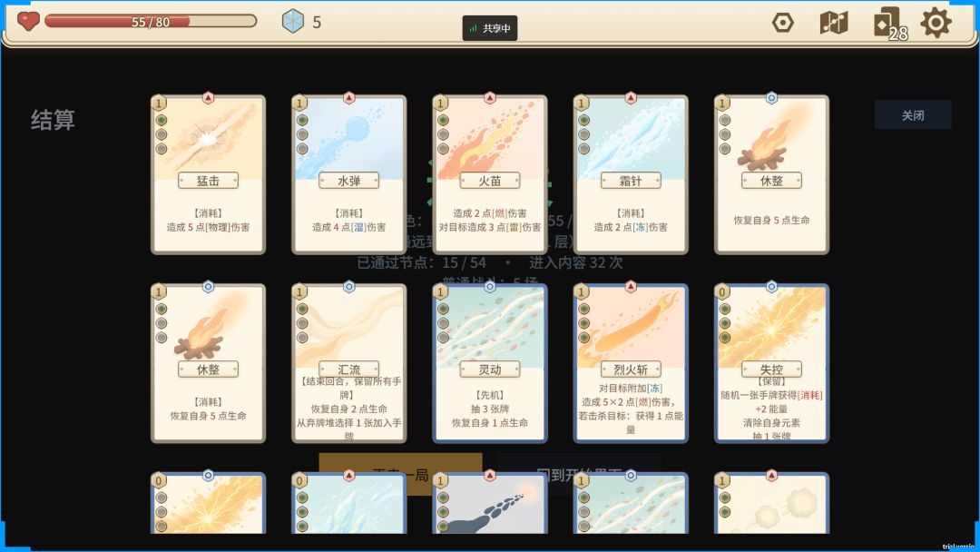
Task: Select the 失控 card artwork
Action: [772, 328]
